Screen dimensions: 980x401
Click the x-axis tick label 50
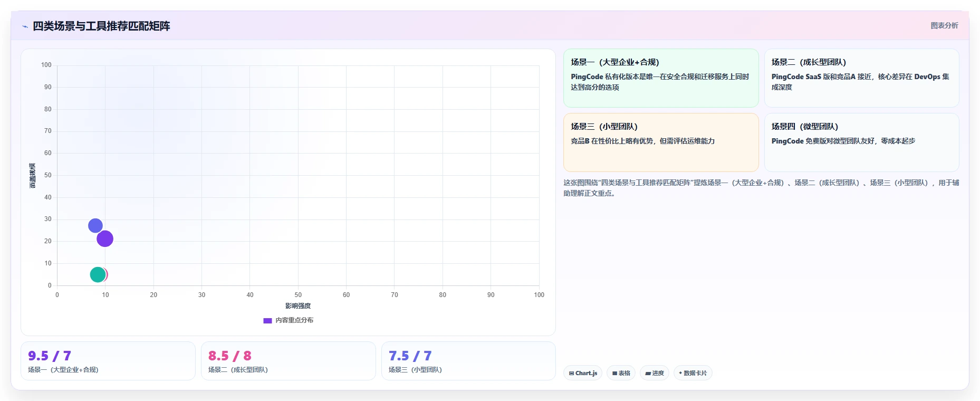298,295
